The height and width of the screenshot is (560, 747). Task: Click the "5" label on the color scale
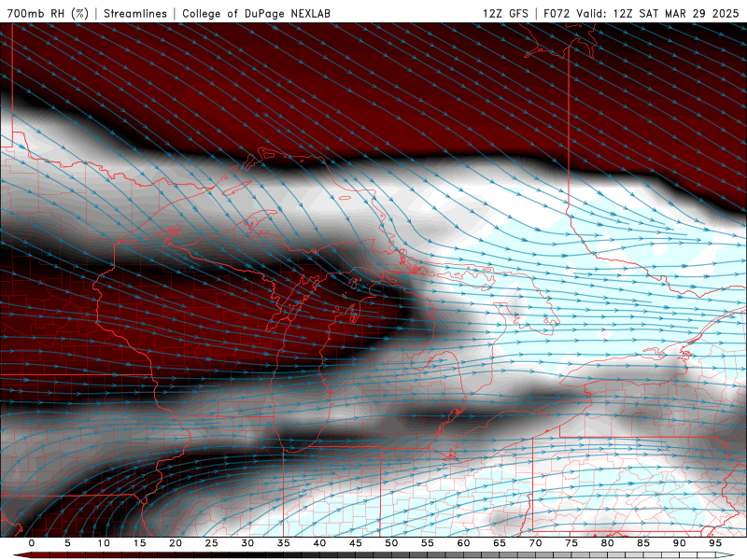(67, 543)
